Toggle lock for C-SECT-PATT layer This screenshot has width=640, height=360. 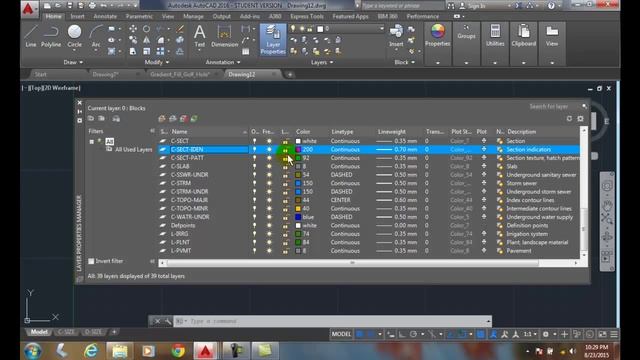(x=285, y=158)
